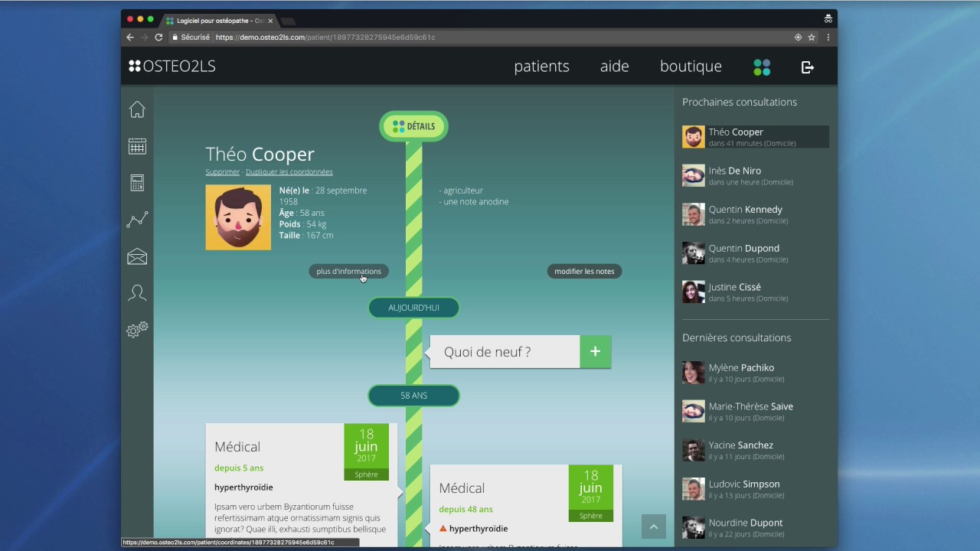Click Inès De Niro's avatar thumbnail
Screen dimensions: 980x551
point(694,176)
